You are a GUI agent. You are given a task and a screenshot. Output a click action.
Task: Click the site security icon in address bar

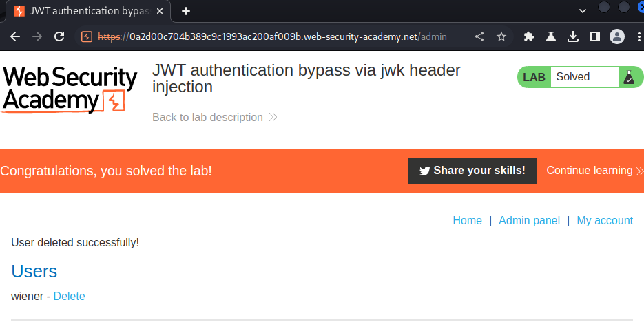click(x=87, y=36)
